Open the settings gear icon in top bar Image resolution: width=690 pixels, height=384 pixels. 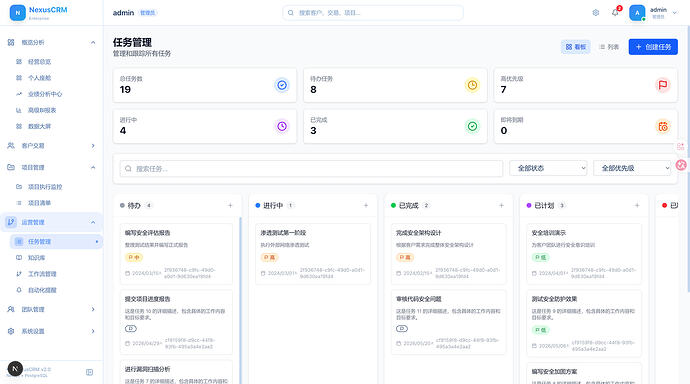click(595, 13)
